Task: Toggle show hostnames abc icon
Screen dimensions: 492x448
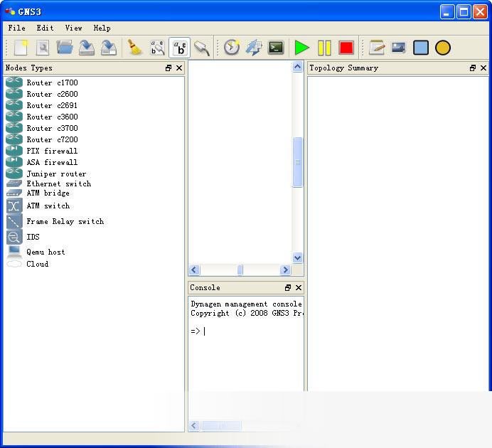Action: click(x=179, y=48)
